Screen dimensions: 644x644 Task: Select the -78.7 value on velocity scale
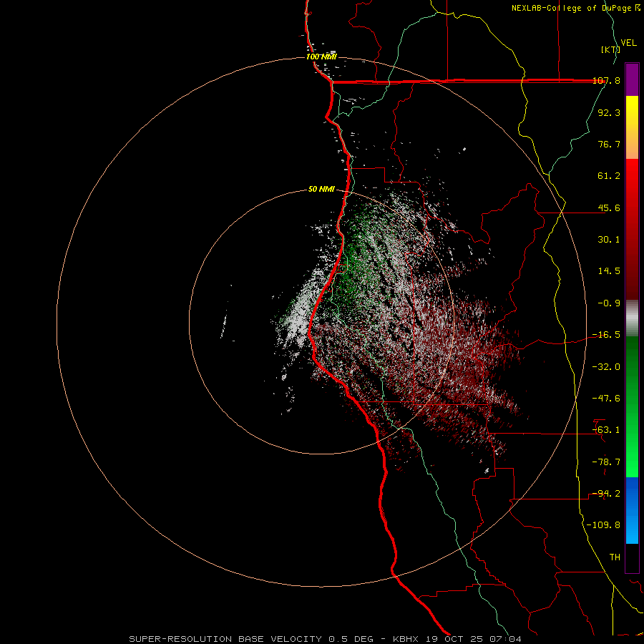[607, 462]
